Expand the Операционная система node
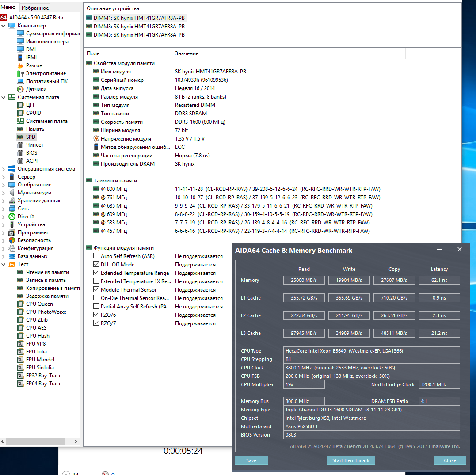 [4, 169]
